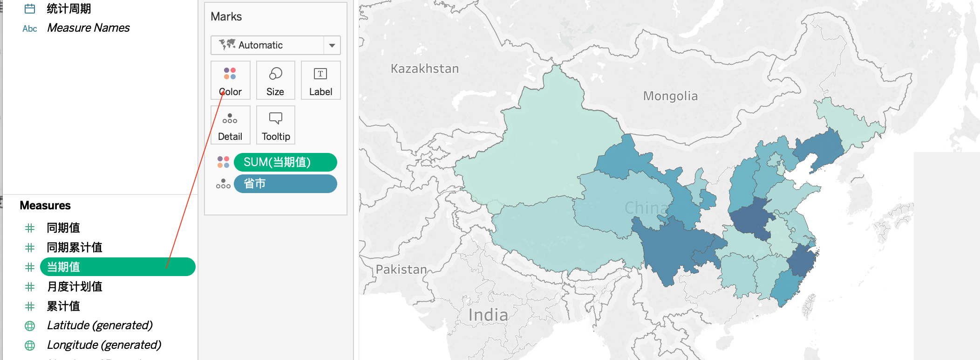Expand the mark type dropdown arrow
Screen dimensions: 980x360
332,45
